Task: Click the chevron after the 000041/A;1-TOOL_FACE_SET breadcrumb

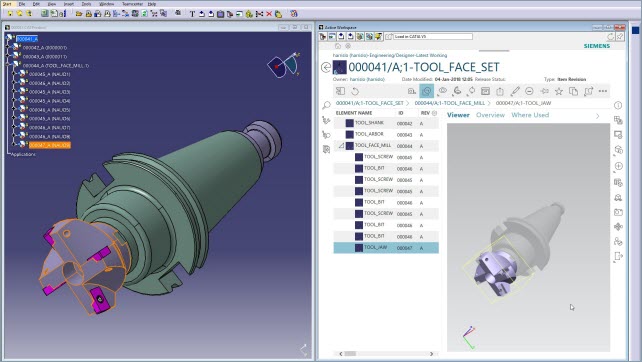Action: (407, 103)
